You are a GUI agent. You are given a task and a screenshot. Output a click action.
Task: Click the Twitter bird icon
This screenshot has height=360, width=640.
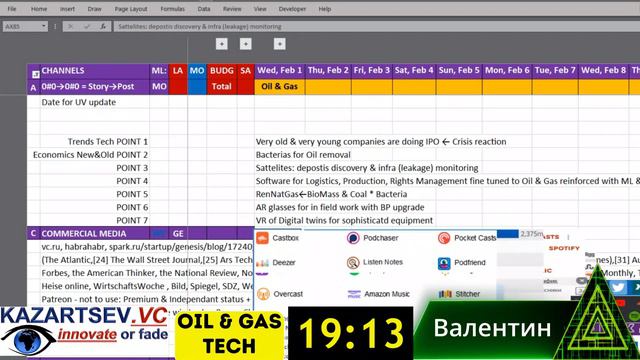(618, 287)
